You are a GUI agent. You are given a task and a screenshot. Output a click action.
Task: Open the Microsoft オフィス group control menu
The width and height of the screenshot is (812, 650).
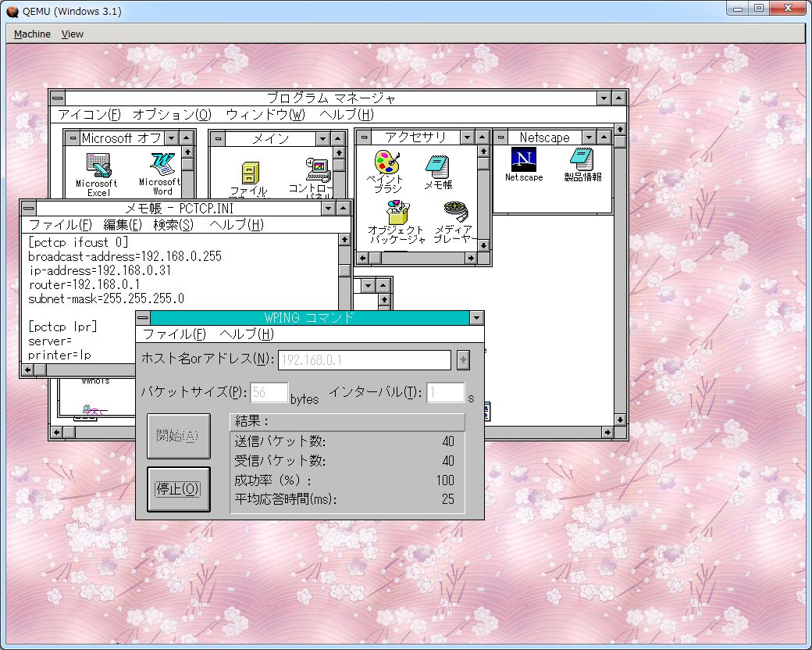(x=73, y=138)
